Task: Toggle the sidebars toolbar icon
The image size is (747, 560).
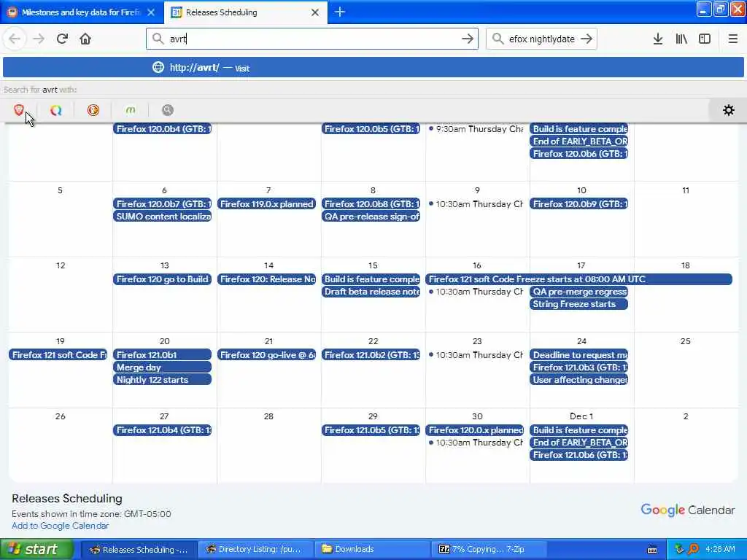Action: point(705,39)
